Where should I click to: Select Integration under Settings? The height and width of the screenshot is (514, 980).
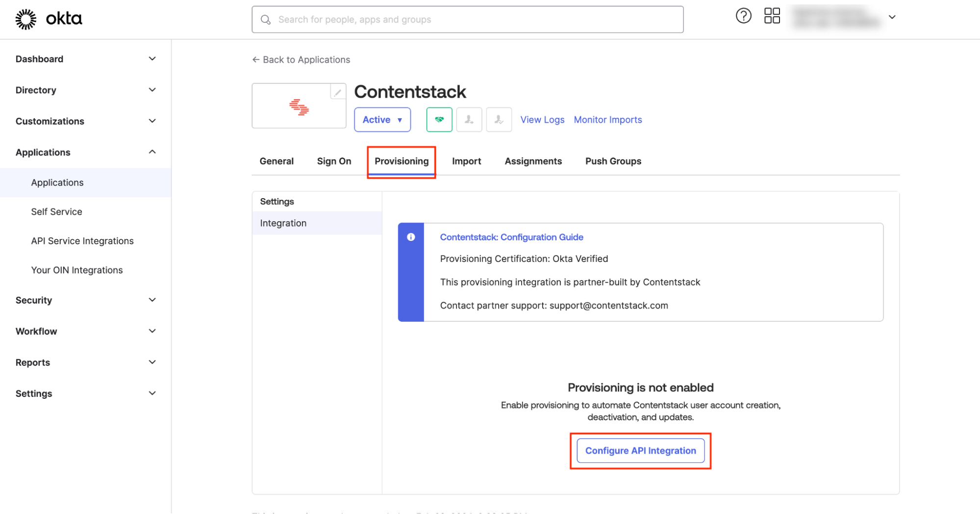pos(317,223)
